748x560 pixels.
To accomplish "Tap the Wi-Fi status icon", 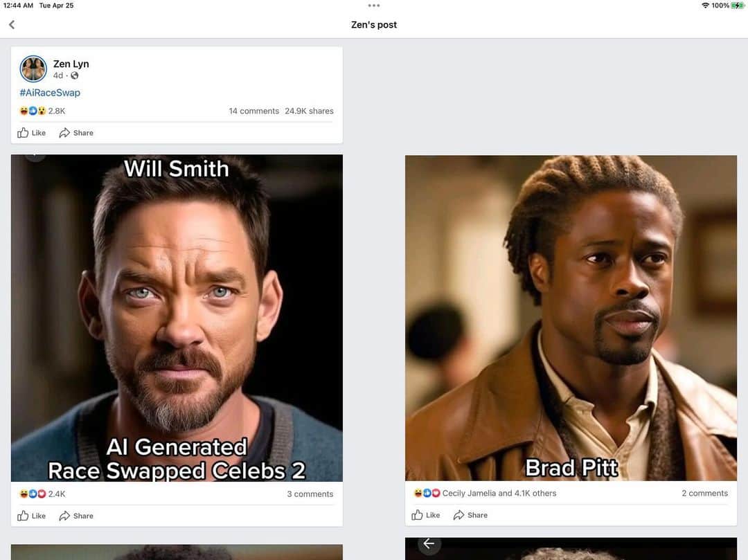I will (x=705, y=6).
